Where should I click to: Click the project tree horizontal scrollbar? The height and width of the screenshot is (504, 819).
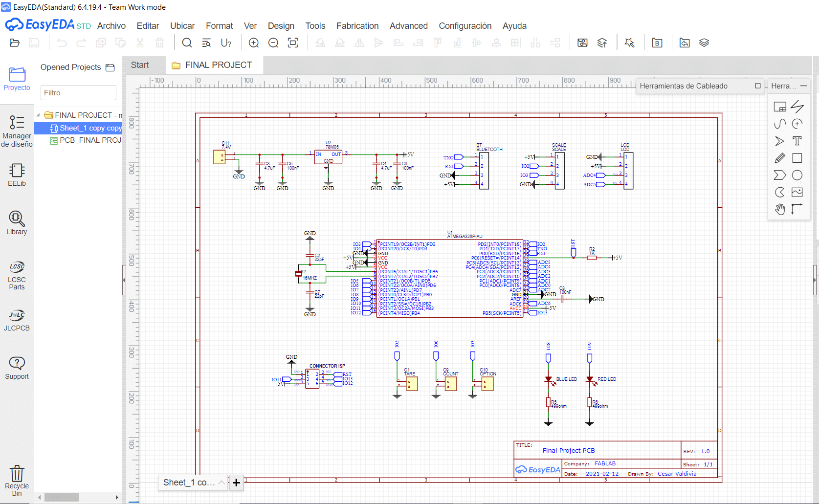[78, 497]
